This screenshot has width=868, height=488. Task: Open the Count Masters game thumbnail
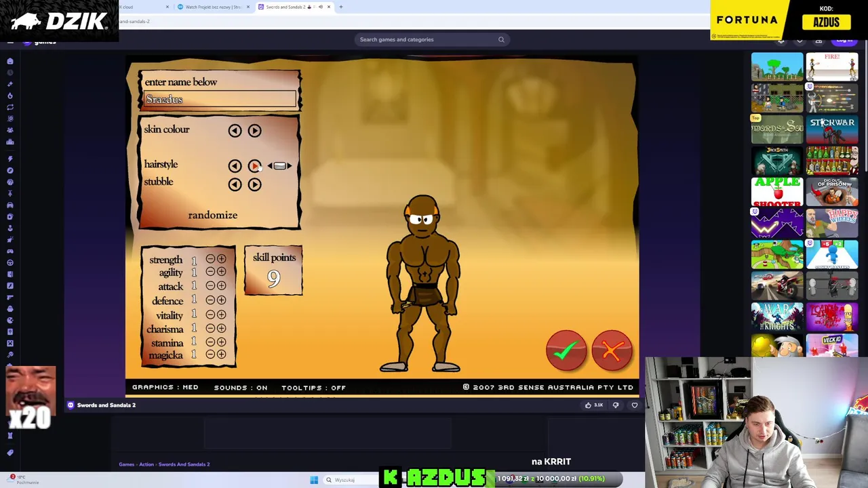click(832, 255)
